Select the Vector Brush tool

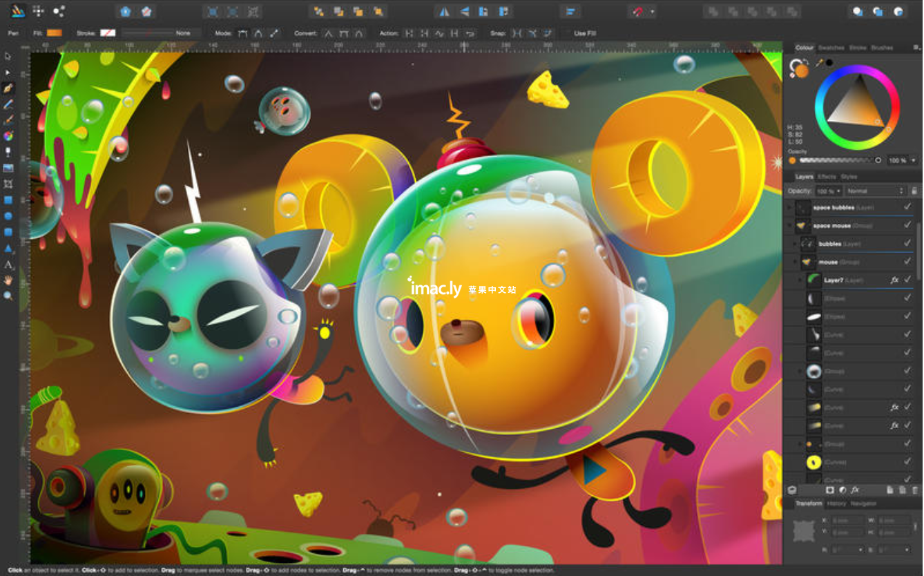(x=8, y=120)
